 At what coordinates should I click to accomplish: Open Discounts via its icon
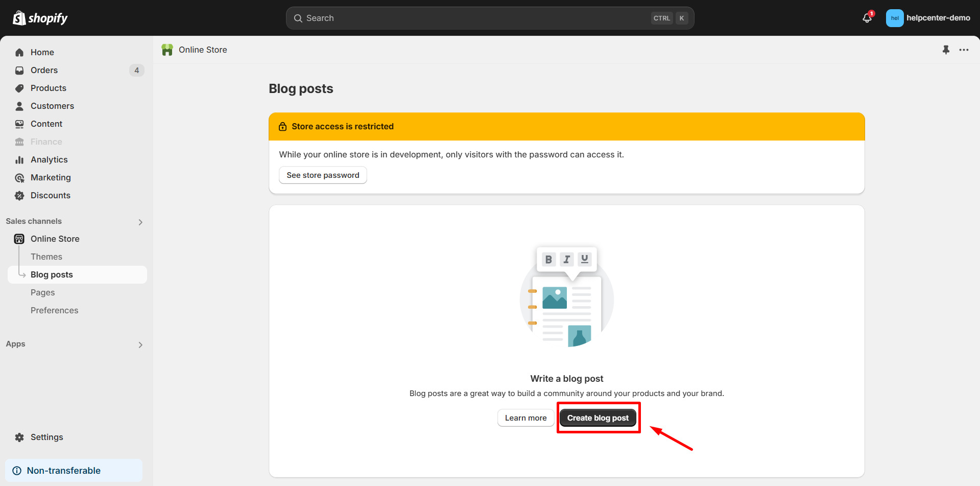click(x=19, y=195)
